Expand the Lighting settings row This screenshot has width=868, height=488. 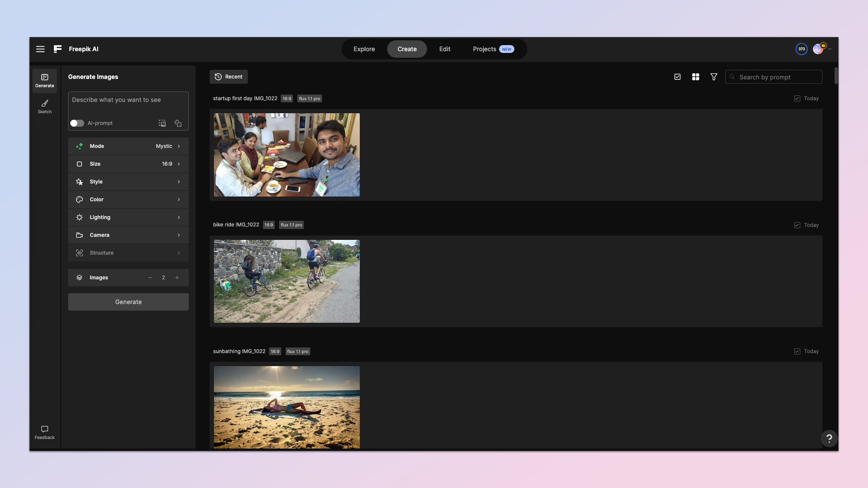coord(128,217)
